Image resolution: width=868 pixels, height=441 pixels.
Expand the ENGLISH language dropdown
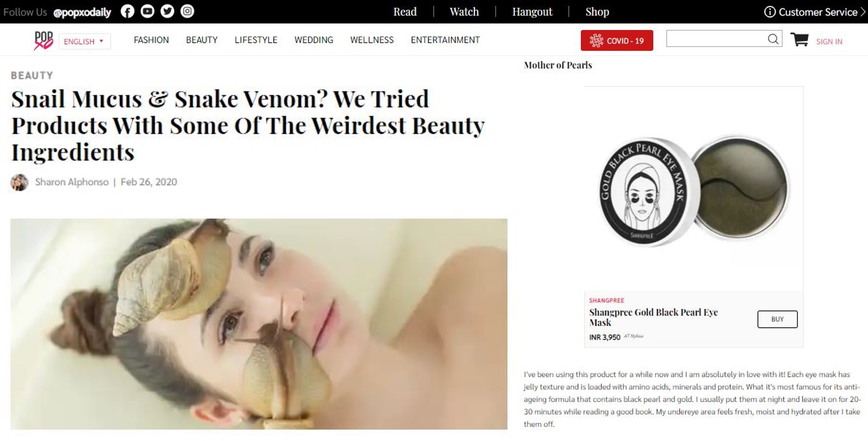85,41
